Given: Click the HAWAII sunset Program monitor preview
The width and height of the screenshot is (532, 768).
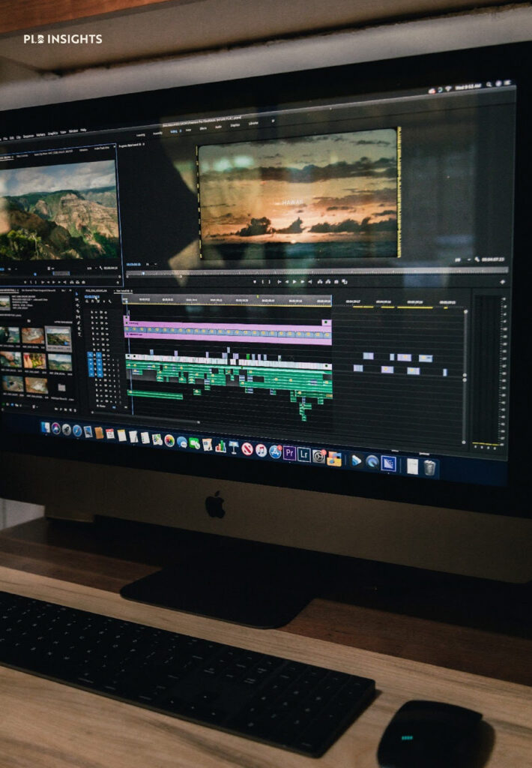Looking at the screenshot, I should tap(298, 194).
